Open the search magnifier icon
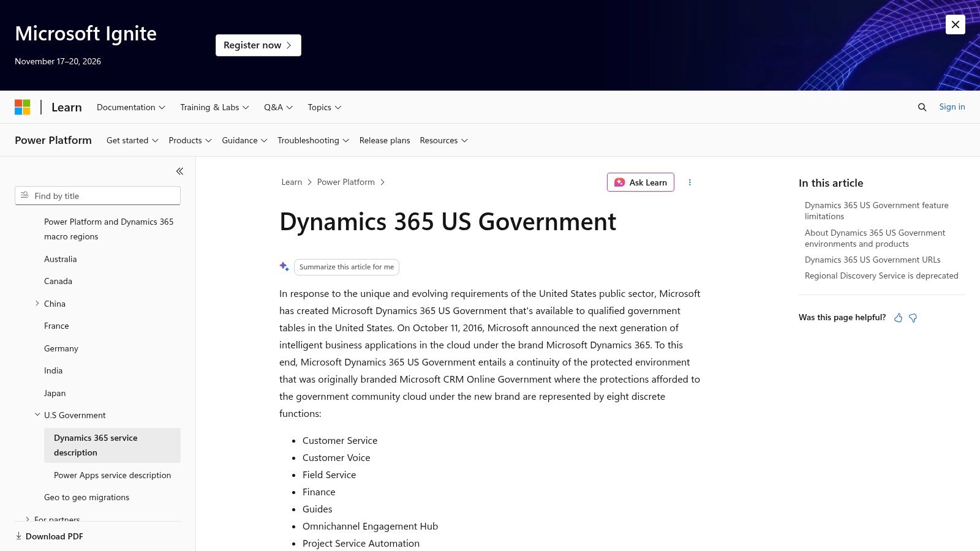Image resolution: width=980 pixels, height=551 pixels. [922, 107]
